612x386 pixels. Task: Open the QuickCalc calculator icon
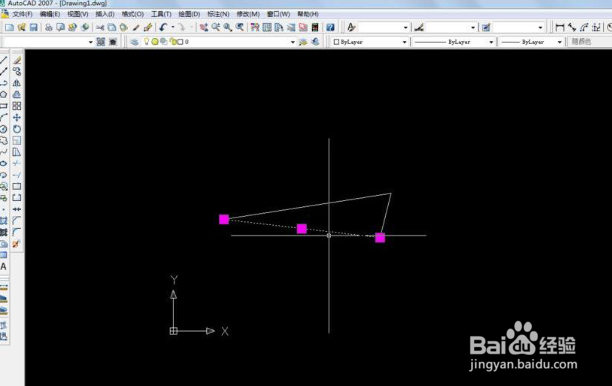315,27
